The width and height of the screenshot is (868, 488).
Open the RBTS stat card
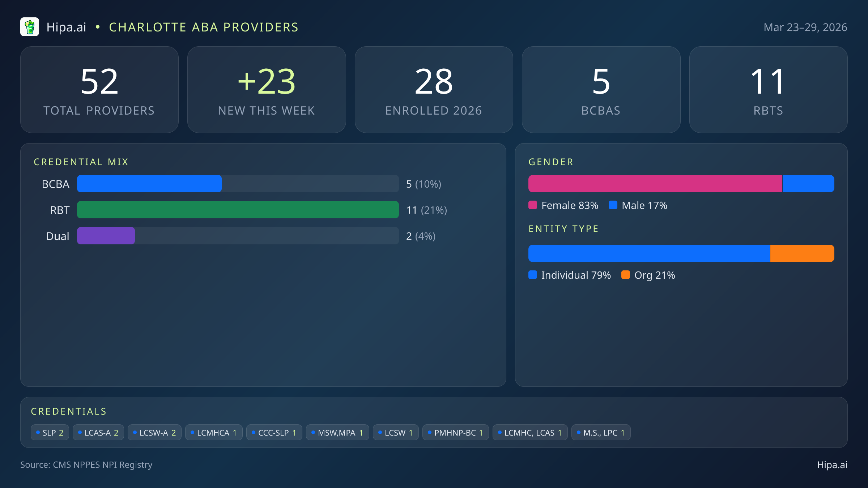click(768, 89)
